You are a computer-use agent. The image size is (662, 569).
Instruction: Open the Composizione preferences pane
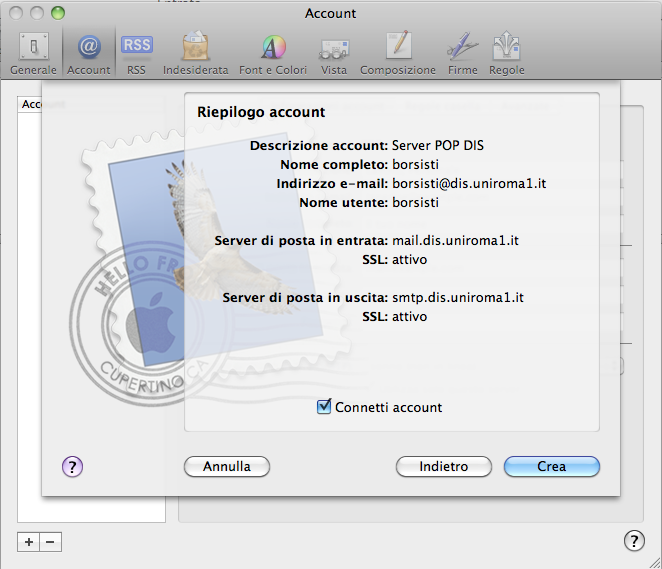coord(398,54)
